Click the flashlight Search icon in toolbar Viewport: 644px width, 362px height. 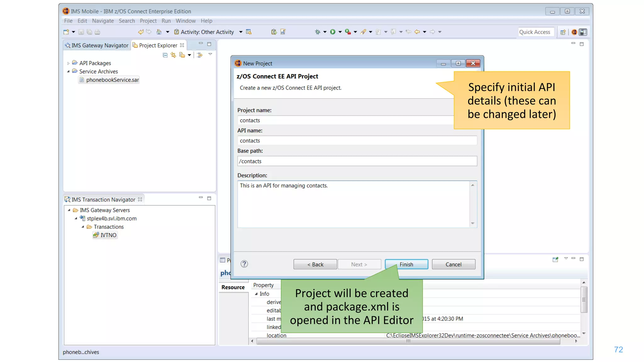click(x=363, y=32)
